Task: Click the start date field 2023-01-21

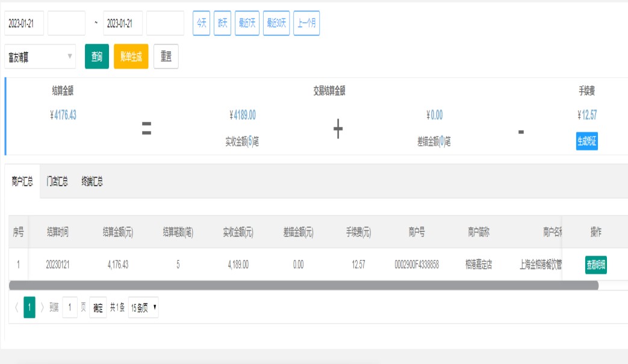Action: 24,23
